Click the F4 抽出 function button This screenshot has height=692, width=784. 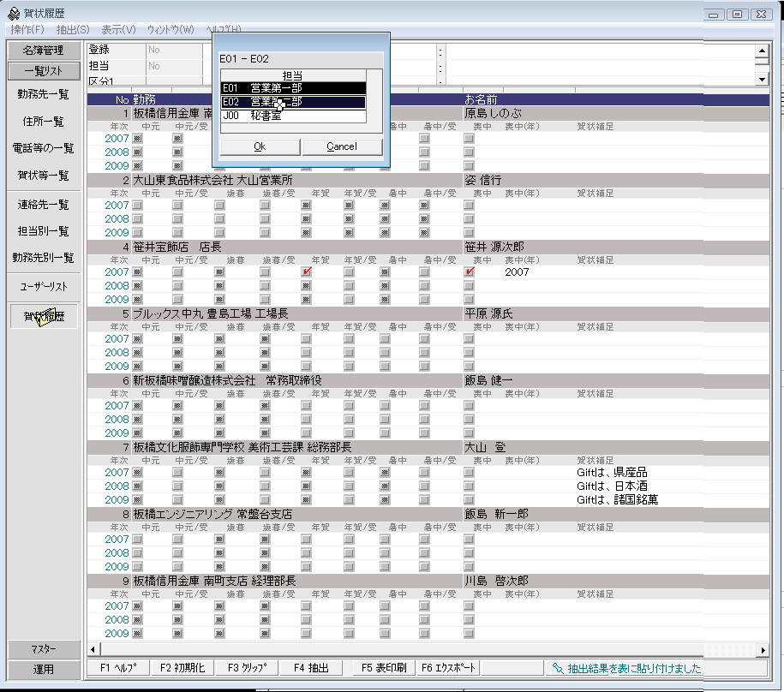[311, 668]
